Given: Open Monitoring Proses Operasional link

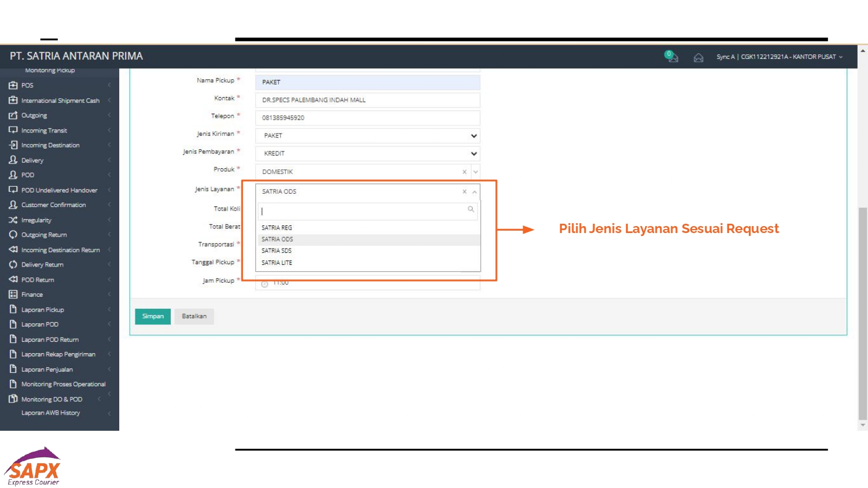Looking at the screenshot, I should pos(63,384).
